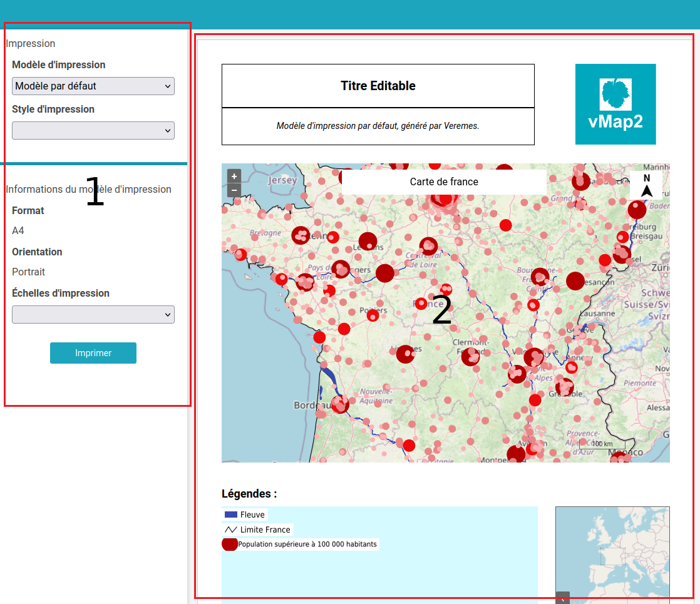Click the Carte de france map title
Screen dimensions: 700x604
coord(444,182)
